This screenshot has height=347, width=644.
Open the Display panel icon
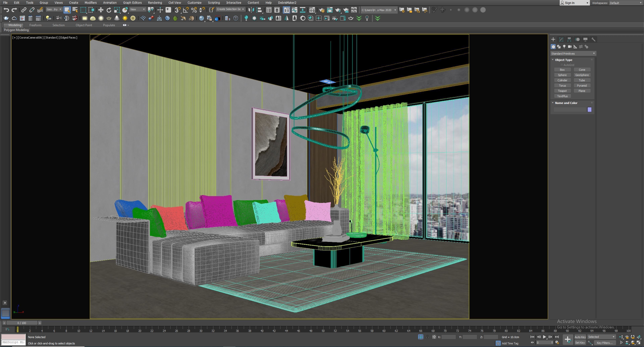pyautogui.click(x=585, y=39)
